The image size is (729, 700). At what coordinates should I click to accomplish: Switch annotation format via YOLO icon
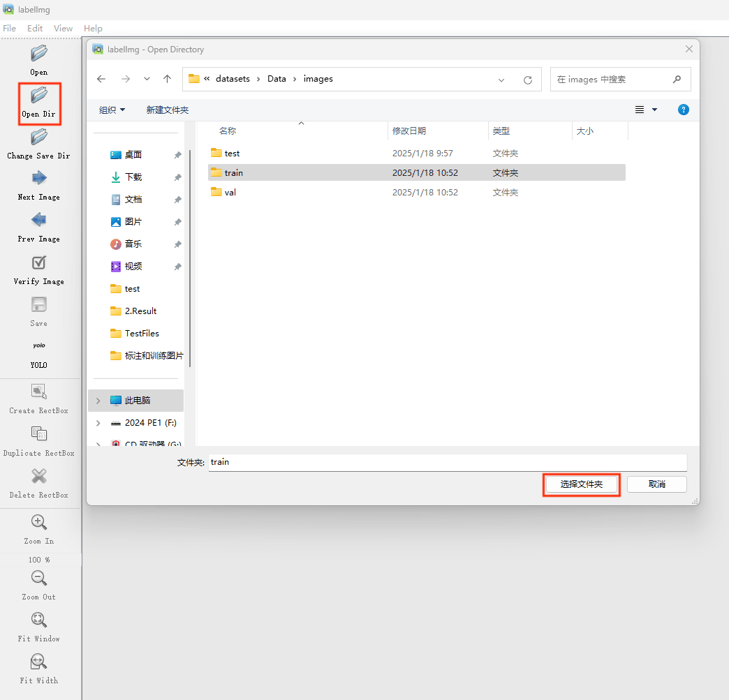click(x=39, y=346)
